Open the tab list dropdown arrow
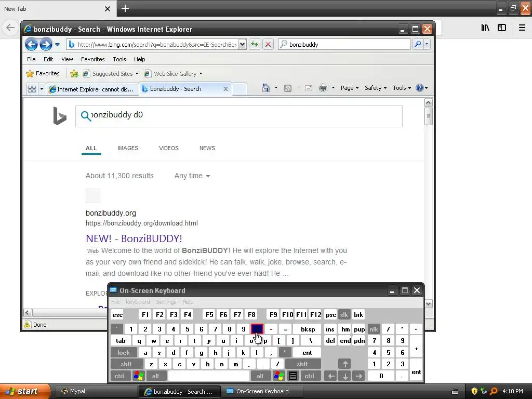This screenshot has height=399, width=532. 42,89
